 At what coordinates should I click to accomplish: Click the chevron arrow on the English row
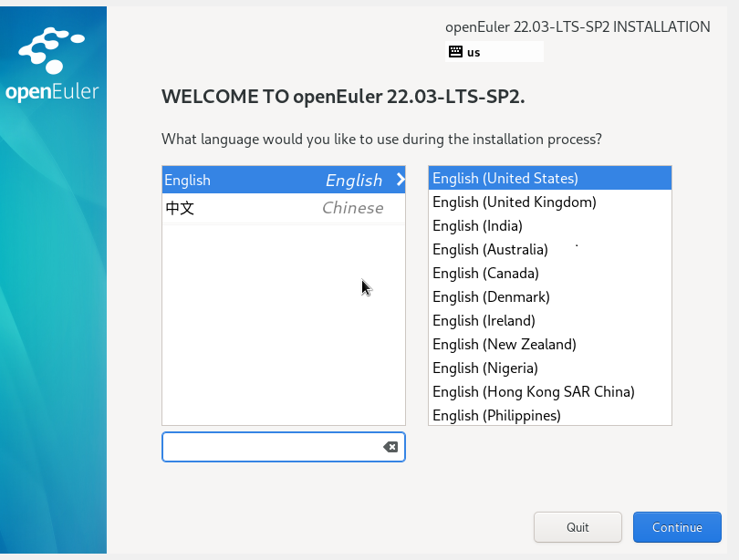(401, 180)
